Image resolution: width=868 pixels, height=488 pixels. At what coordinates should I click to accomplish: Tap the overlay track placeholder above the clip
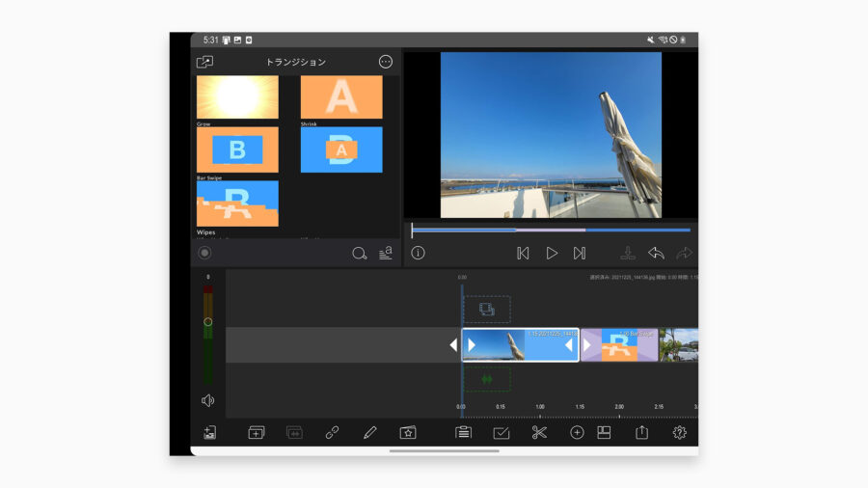[487, 310]
